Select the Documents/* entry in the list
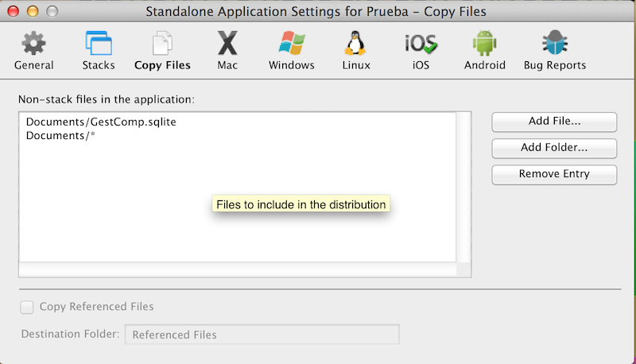This screenshot has height=364, width=636. pos(60,135)
